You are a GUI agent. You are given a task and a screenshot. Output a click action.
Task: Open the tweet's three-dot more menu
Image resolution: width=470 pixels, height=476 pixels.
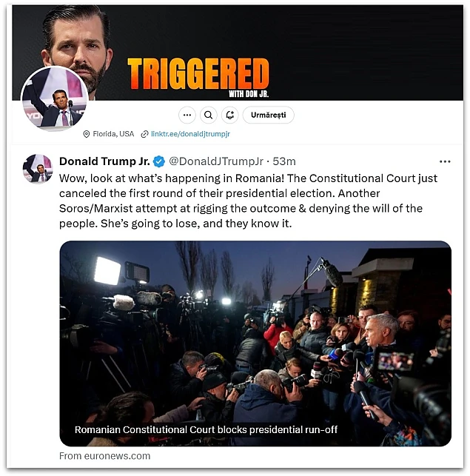[445, 161]
